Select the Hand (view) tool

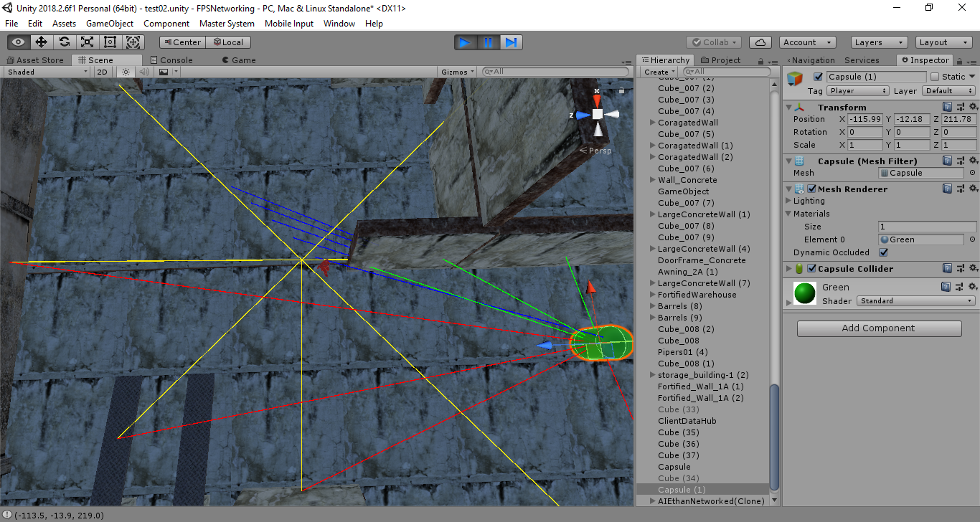point(19,42)
